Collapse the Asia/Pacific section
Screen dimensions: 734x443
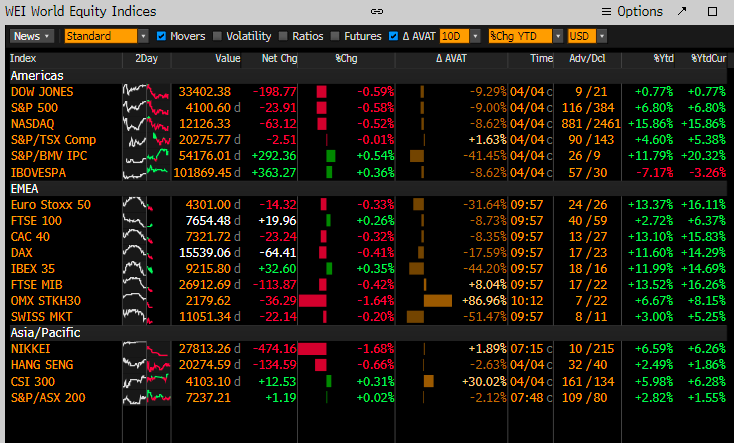(45, 332)
